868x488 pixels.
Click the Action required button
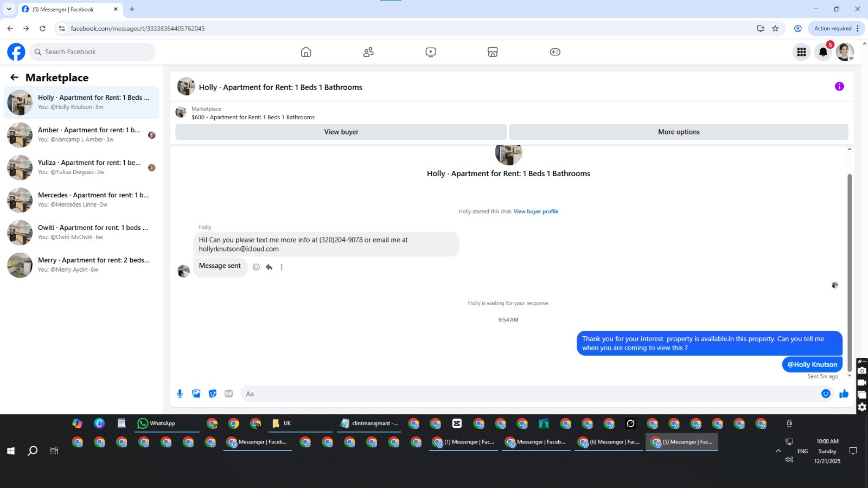click(832, 28)
